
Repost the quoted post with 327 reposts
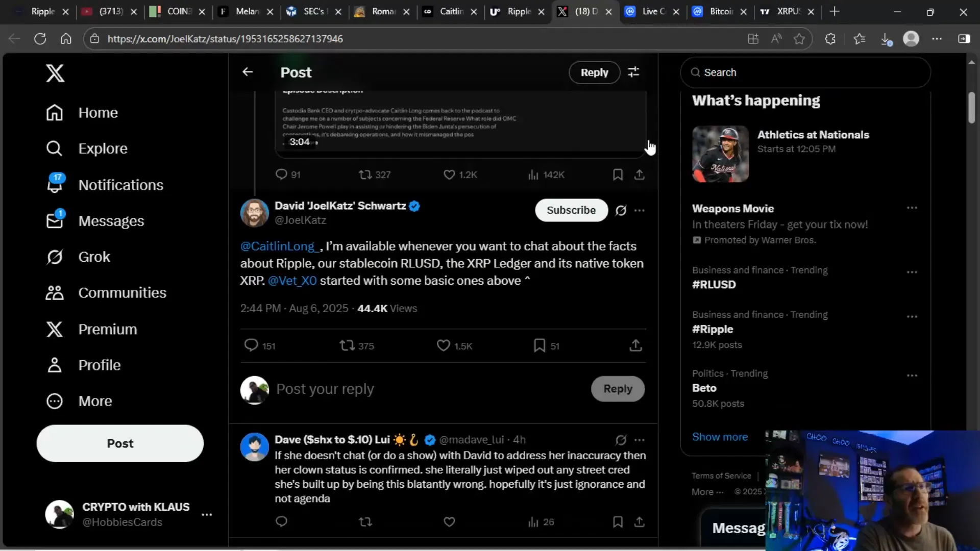coord(375,174)
